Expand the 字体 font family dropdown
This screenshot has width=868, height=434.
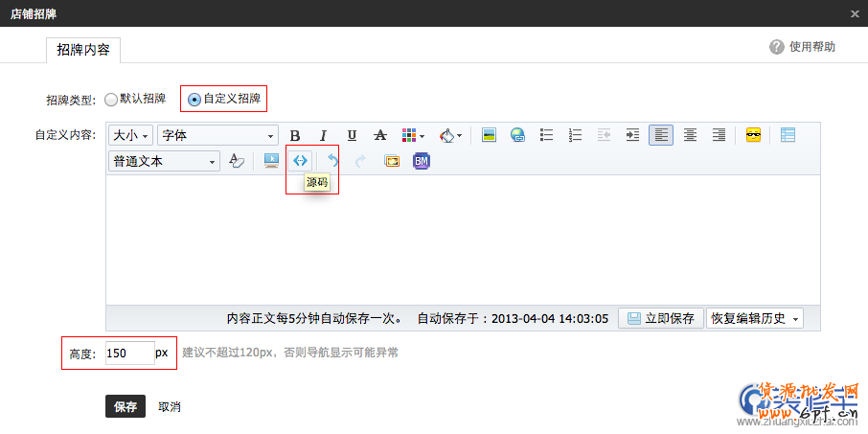click(x=217, y=135)
